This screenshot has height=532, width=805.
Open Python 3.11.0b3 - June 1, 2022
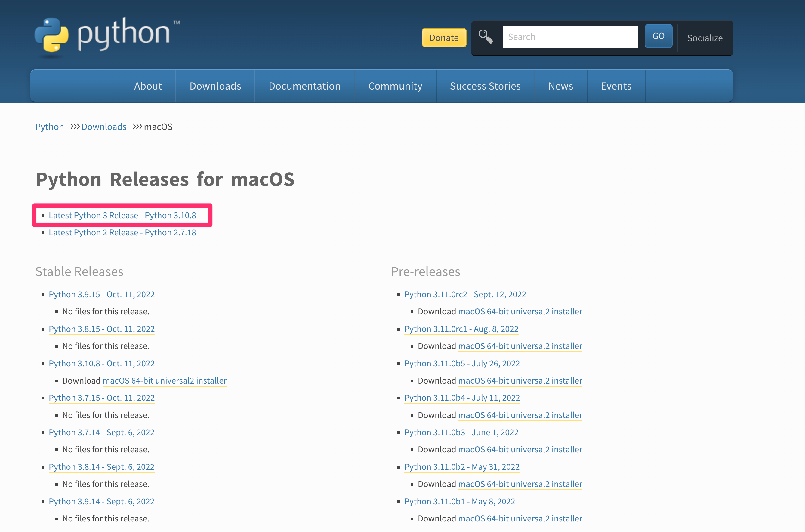pos(461,432)
